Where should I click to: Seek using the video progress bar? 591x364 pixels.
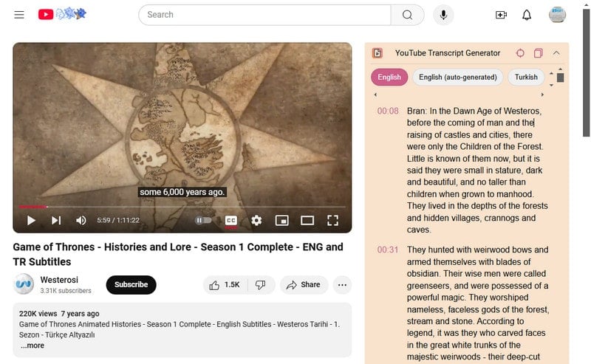coord(182,207)
